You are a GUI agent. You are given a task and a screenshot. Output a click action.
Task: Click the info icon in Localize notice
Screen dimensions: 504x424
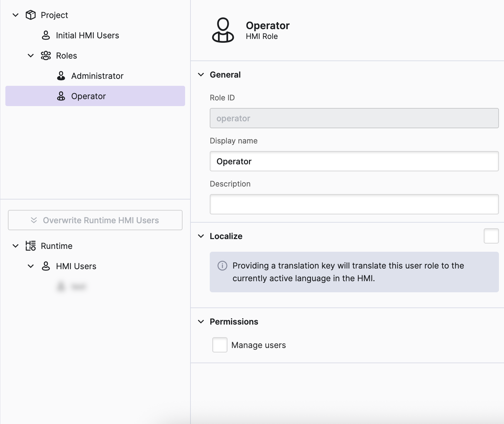[222, 265]
